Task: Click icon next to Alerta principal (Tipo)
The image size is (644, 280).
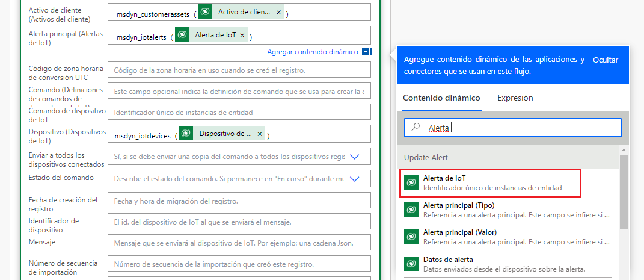Action: click(410, 210)
